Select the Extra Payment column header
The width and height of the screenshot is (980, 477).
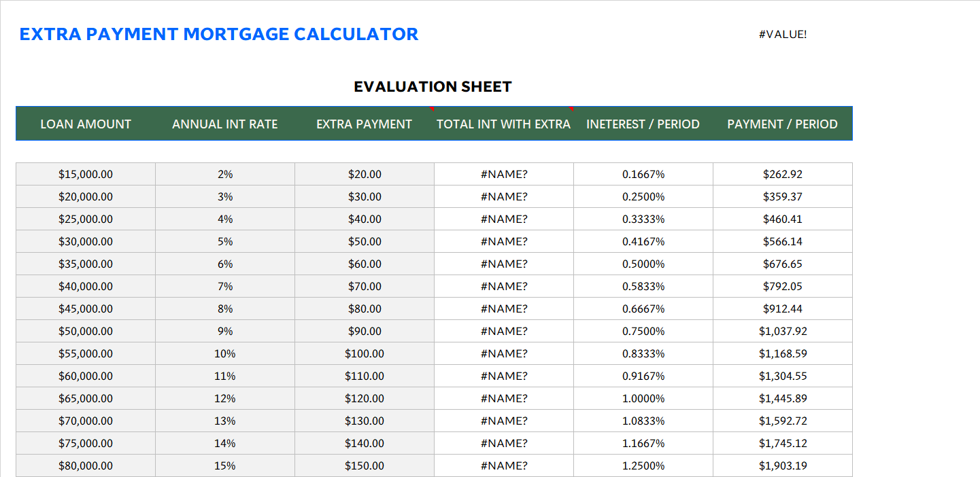coord(365,124)
